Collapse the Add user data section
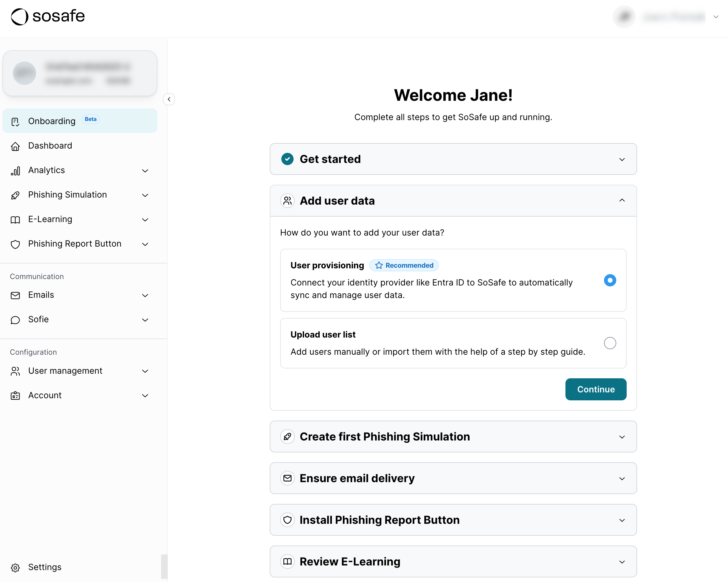The image size is (728, 582). [622, 201]
